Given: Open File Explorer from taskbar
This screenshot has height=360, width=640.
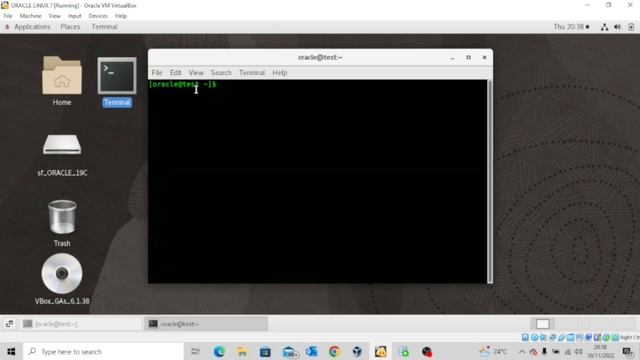Looking at the screenshot, I should pos(242,351).
